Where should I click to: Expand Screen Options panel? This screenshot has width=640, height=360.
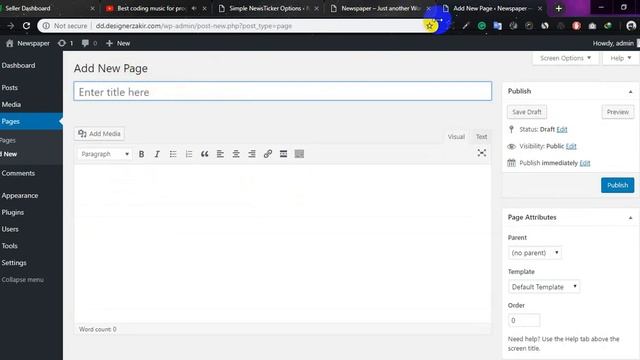click(x=565, y=58)
